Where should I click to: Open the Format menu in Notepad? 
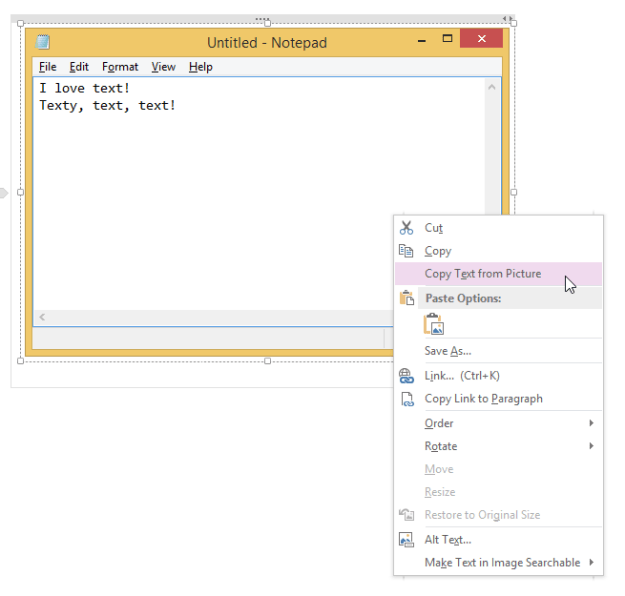coord(120,67)
